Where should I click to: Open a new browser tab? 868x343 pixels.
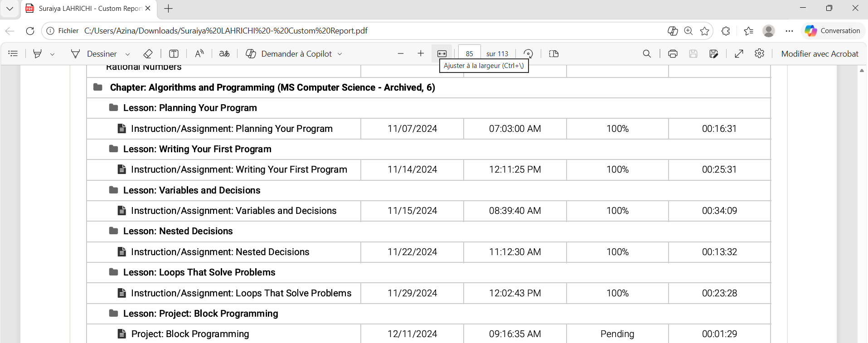[x=168, y=9]
